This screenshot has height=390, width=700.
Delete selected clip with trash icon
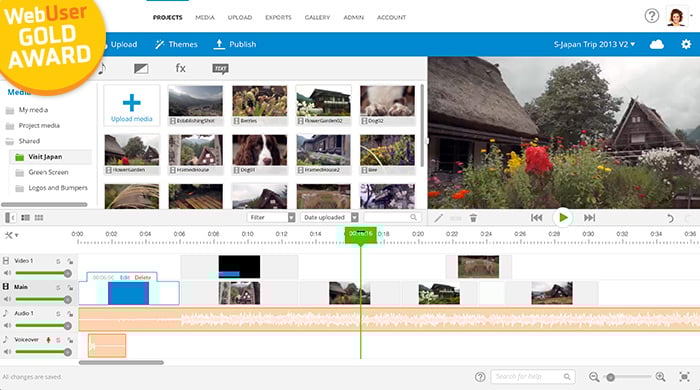coord(473,218)
